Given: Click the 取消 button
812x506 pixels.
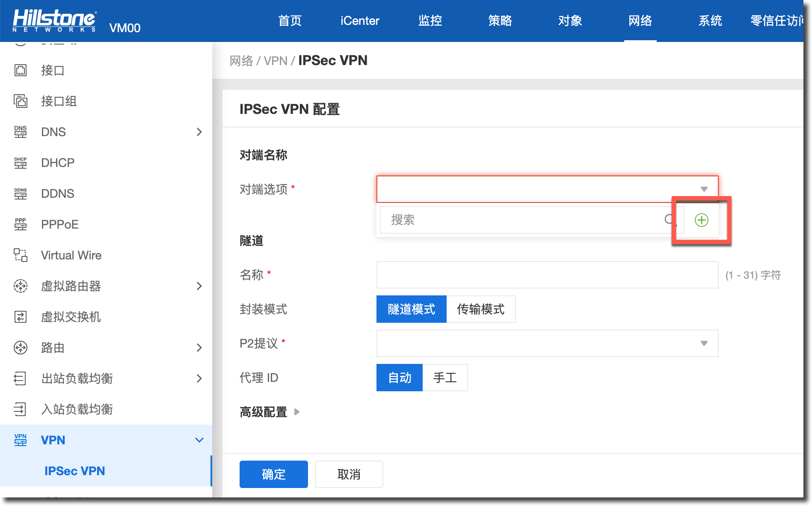Looking at the screenshot, I should (349, 474).
